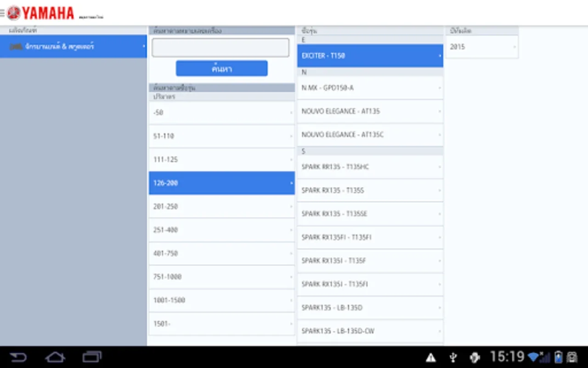
Task: Expand the chevron on SPARK135 - LB-135D row
Action: pos(440,308)
